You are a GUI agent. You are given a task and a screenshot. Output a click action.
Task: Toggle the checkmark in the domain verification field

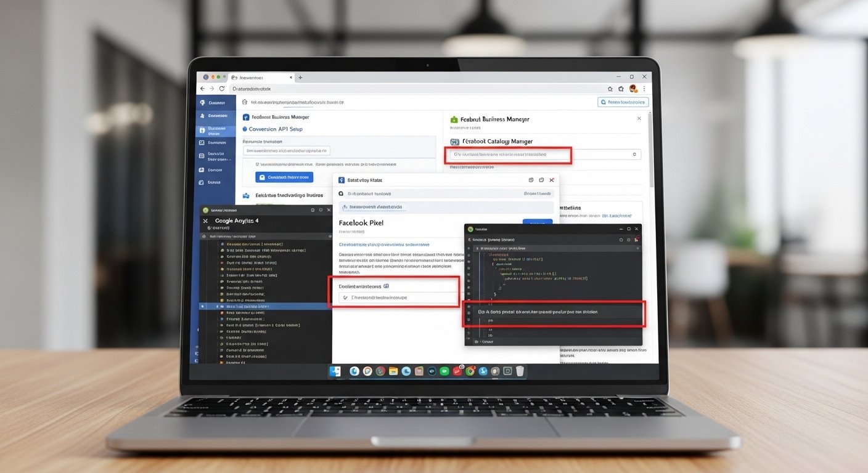[345, 296]
